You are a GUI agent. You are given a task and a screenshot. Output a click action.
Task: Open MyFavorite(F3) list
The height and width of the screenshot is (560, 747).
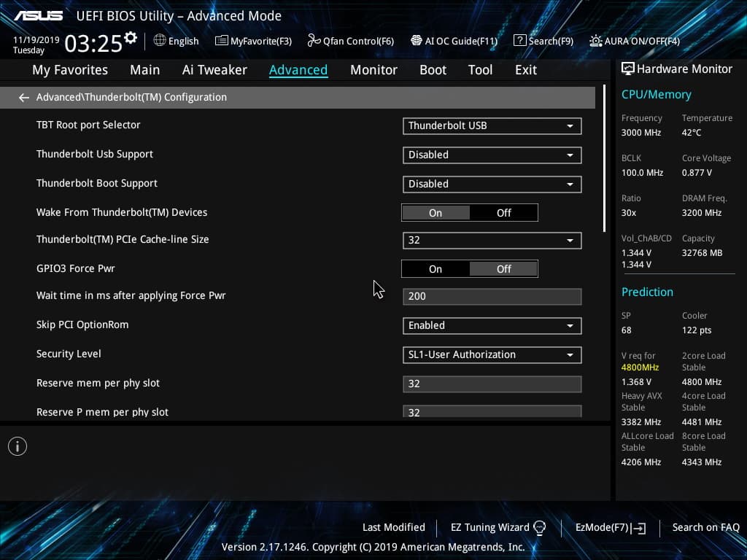click(253, 41)
